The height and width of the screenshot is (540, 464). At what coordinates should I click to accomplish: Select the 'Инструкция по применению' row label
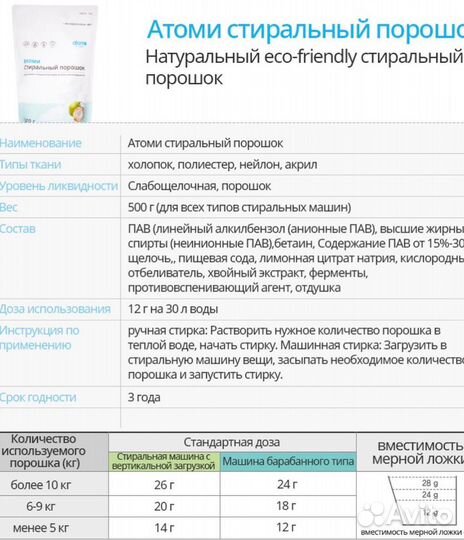coord(40,338)
